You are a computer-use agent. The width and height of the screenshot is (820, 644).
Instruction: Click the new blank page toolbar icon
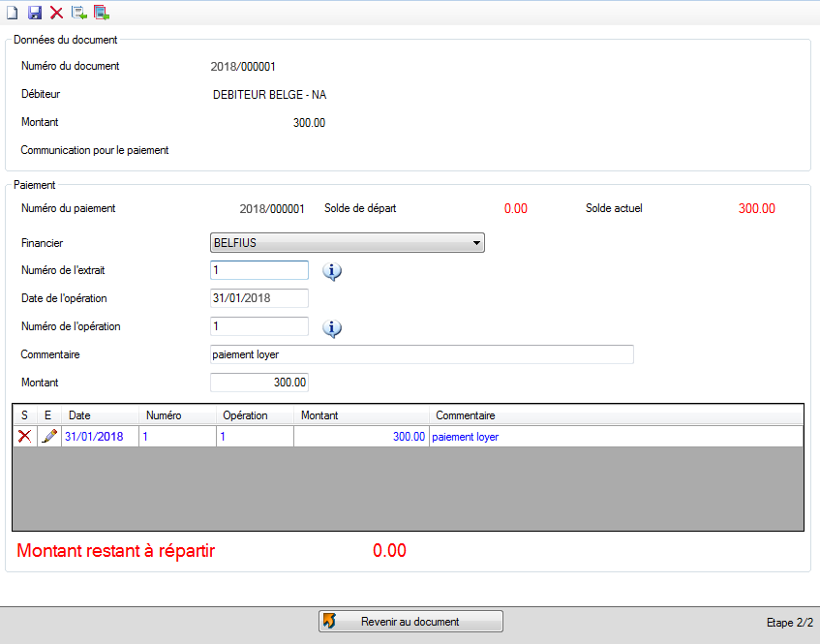pos(12,13)
